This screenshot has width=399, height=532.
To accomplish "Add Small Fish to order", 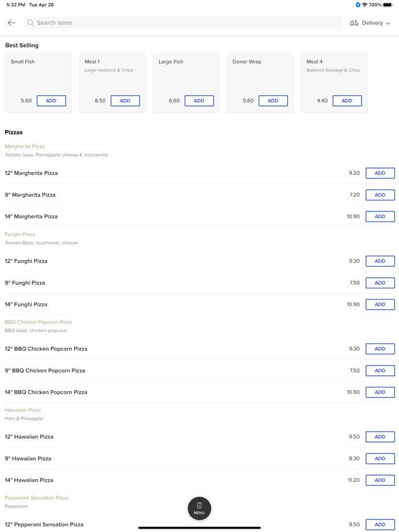I will [51, 101].
